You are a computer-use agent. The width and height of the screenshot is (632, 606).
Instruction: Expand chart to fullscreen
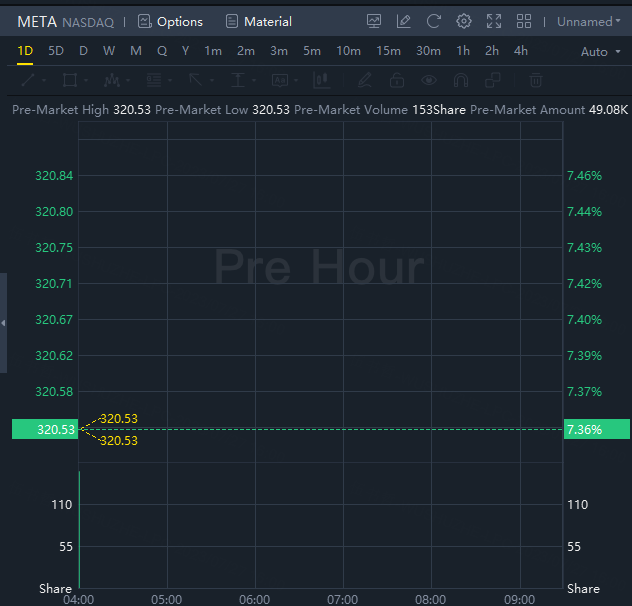[494, 21]
